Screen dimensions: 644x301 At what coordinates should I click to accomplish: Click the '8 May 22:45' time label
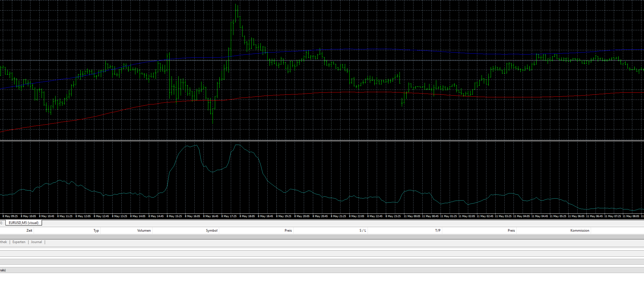[375, 216]
